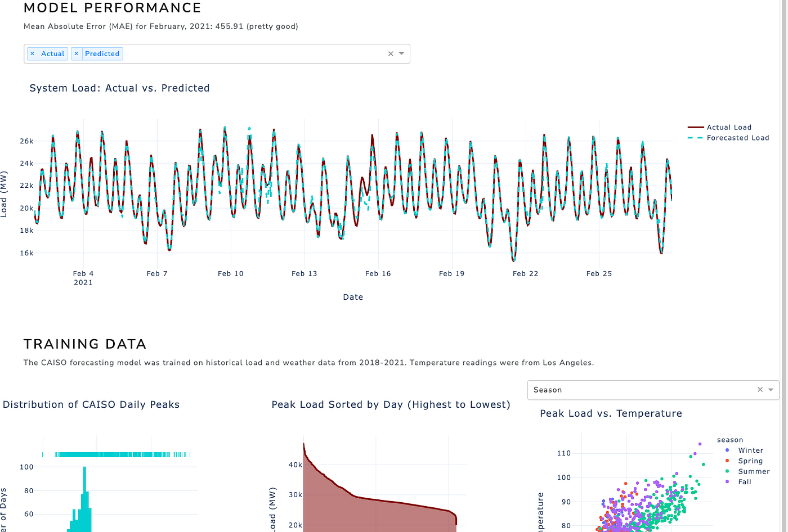Clear all selected series with the x icon

pyautogui.click(x=390, y=53)
